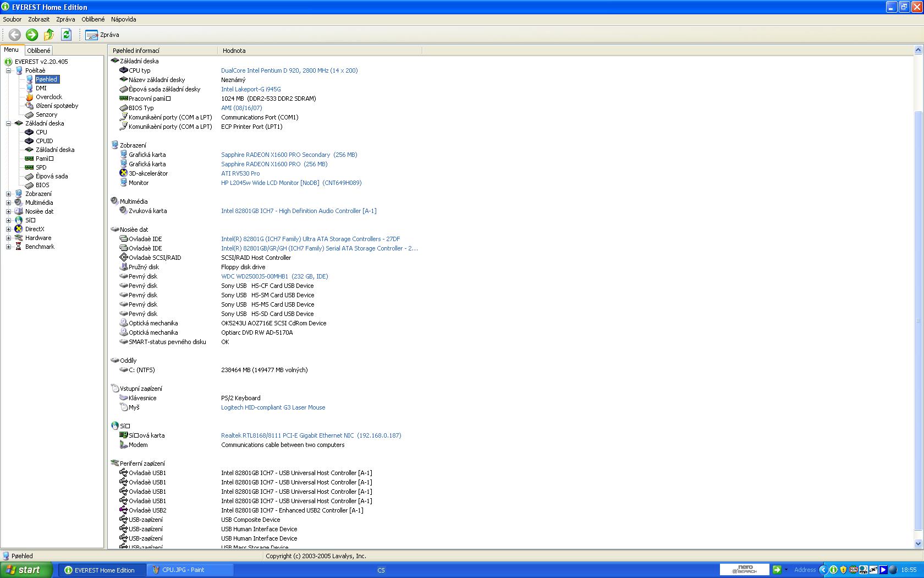This screenshot has height=578, width=924.
Task: Click the Ovladaè USB2 controller icon
Action: point(124,510)
